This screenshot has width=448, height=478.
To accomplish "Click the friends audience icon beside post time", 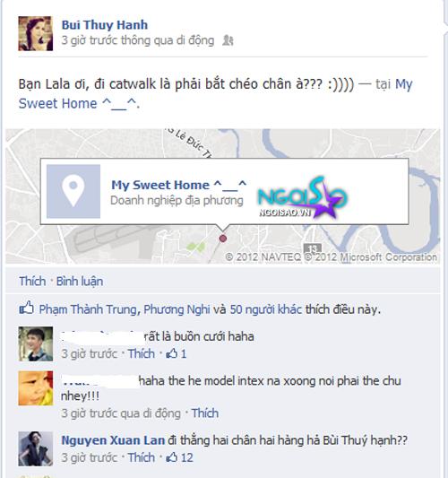I will coord(228,40).
